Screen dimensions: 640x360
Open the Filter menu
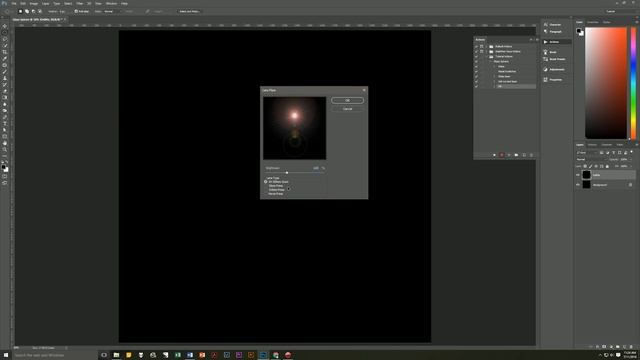(x=80, y=3)
